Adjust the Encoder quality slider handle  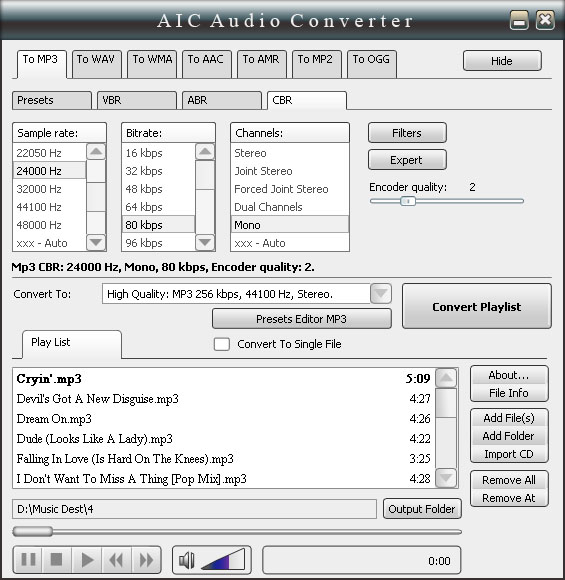click(408, 201)
